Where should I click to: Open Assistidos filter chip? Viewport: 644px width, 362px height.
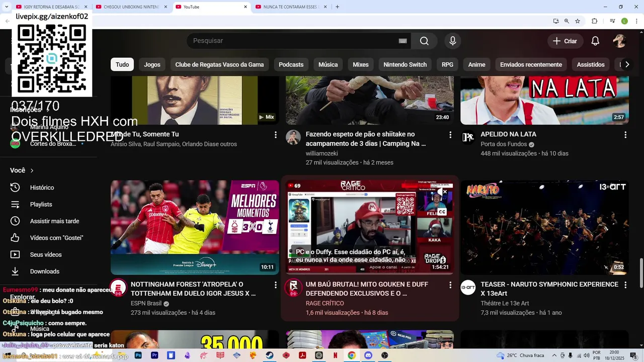[591, 64]
